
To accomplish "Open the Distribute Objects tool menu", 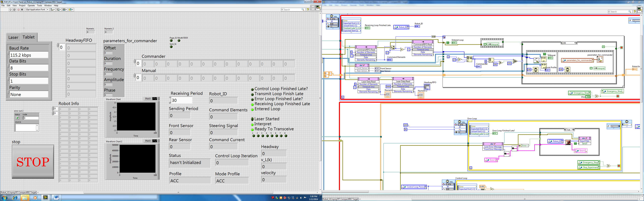I will (x=59, y=10).
